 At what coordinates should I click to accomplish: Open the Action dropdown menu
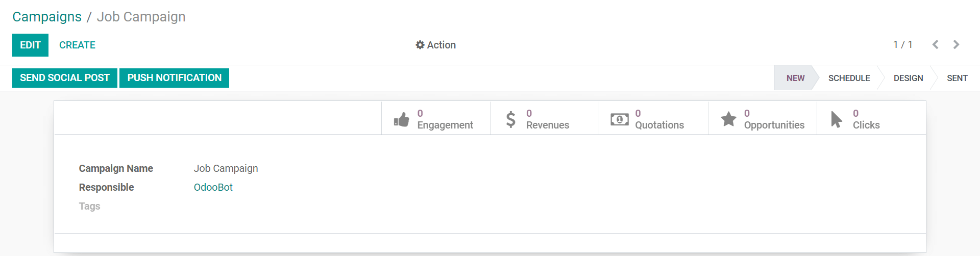436,45
